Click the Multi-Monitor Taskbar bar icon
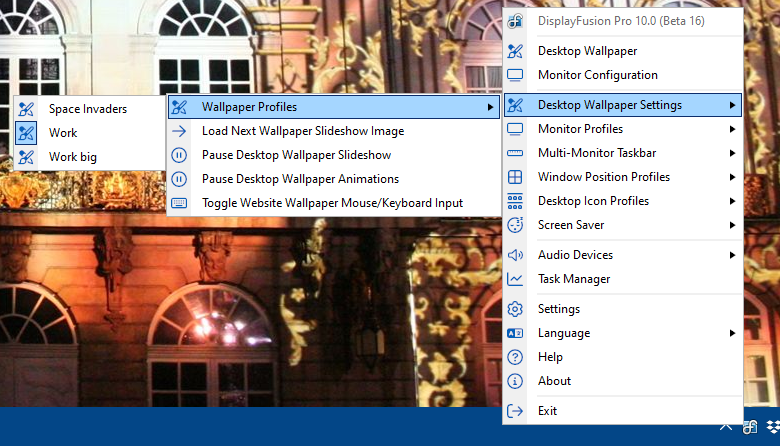The image size is (780, 446). tap(515, 153)
